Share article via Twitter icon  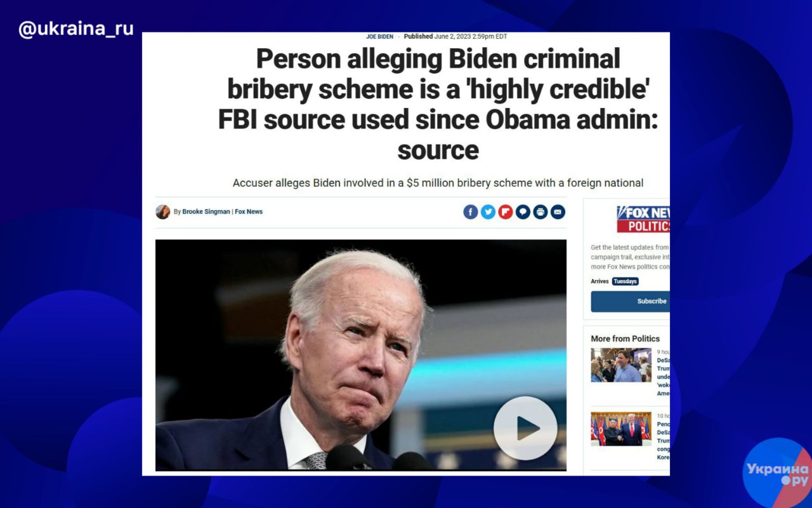488,212
